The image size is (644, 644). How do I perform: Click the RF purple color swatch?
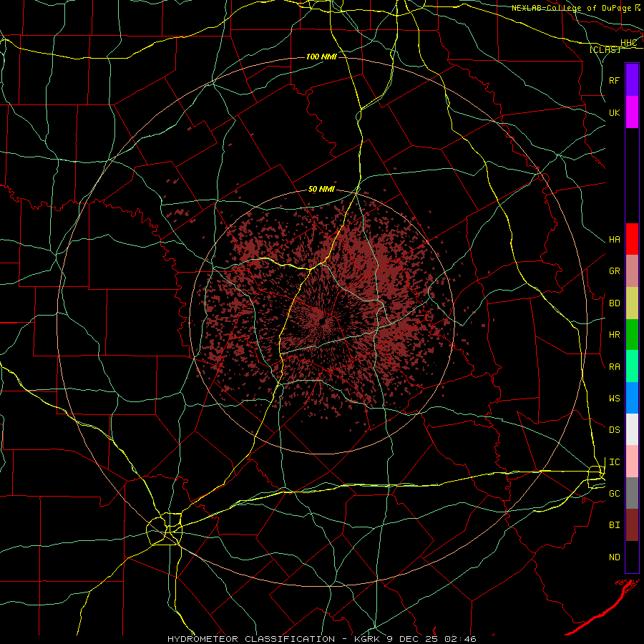(x=632, y=80)
